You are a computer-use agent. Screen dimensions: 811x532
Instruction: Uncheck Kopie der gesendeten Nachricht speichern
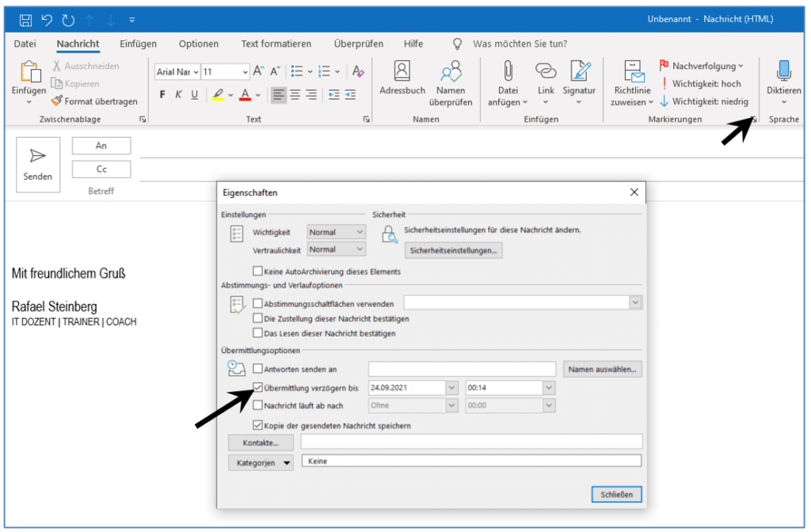(x=257, y=425)
